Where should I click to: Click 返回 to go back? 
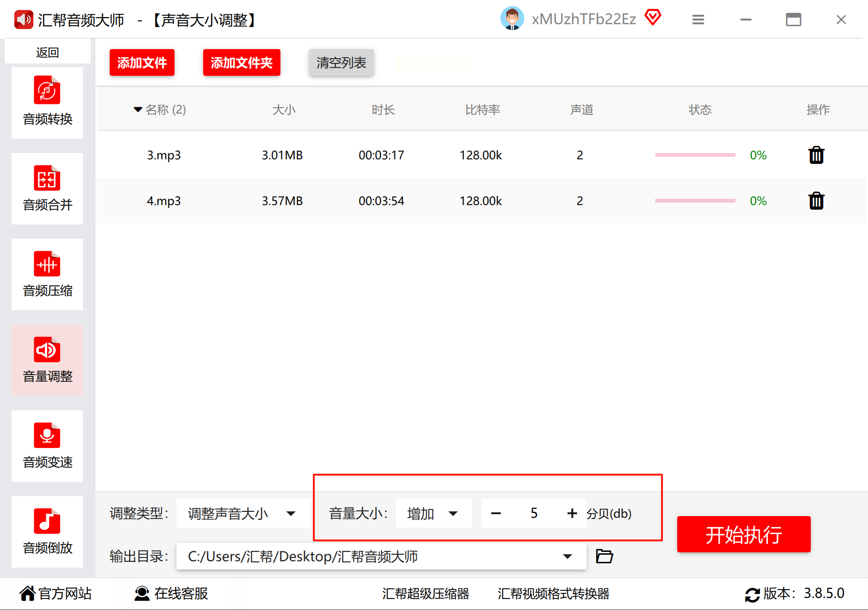pyautogui.click(x=47, y=52)
